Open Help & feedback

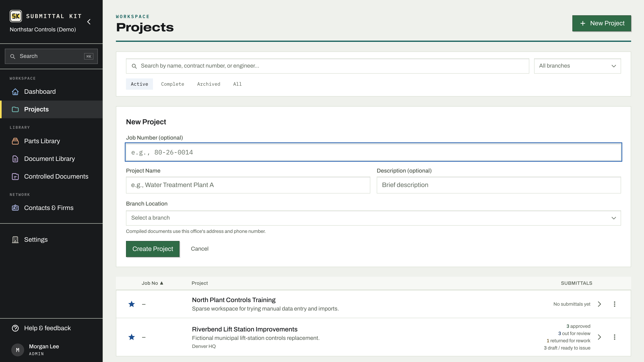[x=51, y=328]
